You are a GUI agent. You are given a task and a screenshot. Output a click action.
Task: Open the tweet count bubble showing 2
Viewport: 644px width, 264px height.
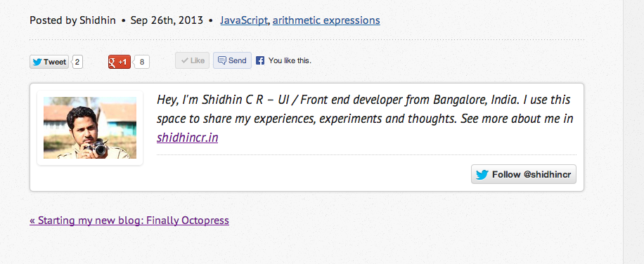click(77, 62)
